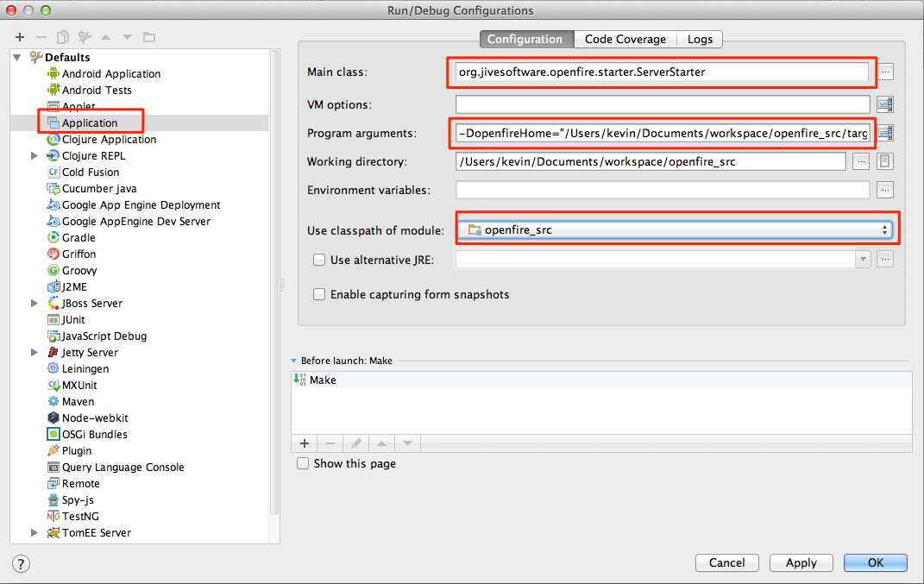Click the copy configuration icon in the toolbar
The width and height of the screenshot is (924, 584).
pos(61,37)
